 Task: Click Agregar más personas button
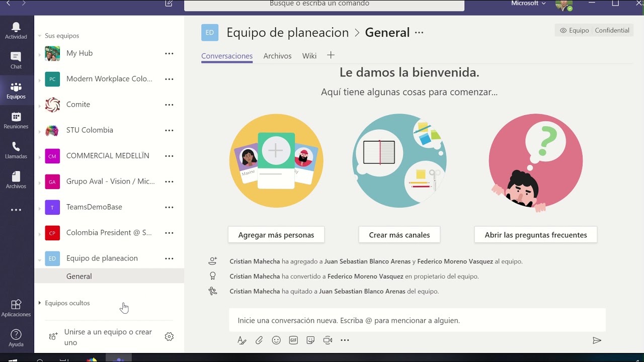coord(276,235)
